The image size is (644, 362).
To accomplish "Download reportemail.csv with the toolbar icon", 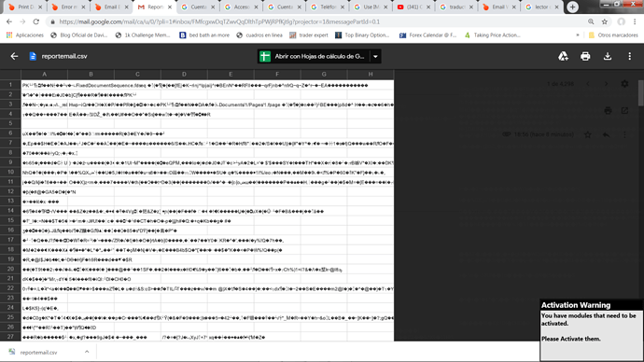I will click(x=608, y=56).
